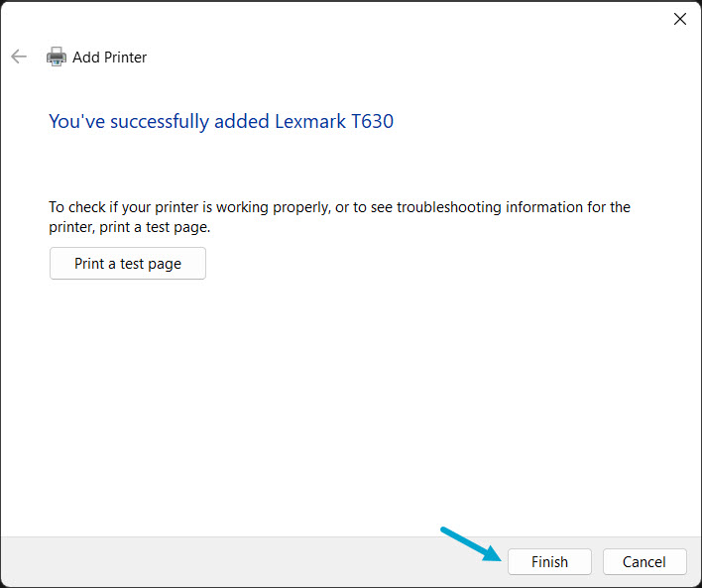Click Finish to complete printer setup
This screenshot has height=588, width=702.
coord(549,561)
